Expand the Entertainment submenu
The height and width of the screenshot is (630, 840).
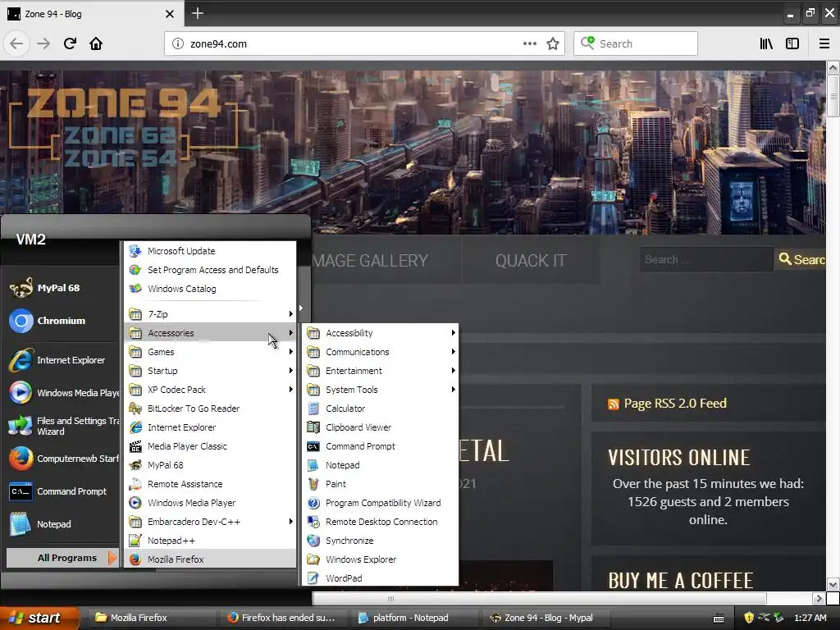(380, 371)
